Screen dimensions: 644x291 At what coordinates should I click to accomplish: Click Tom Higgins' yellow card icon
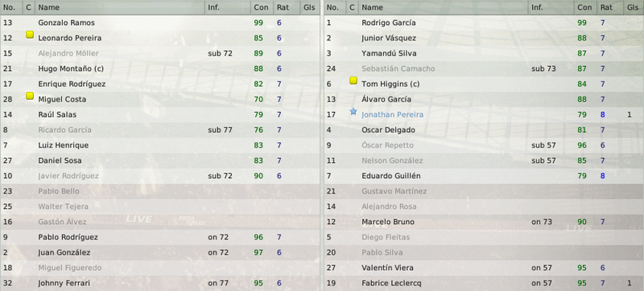353,81
